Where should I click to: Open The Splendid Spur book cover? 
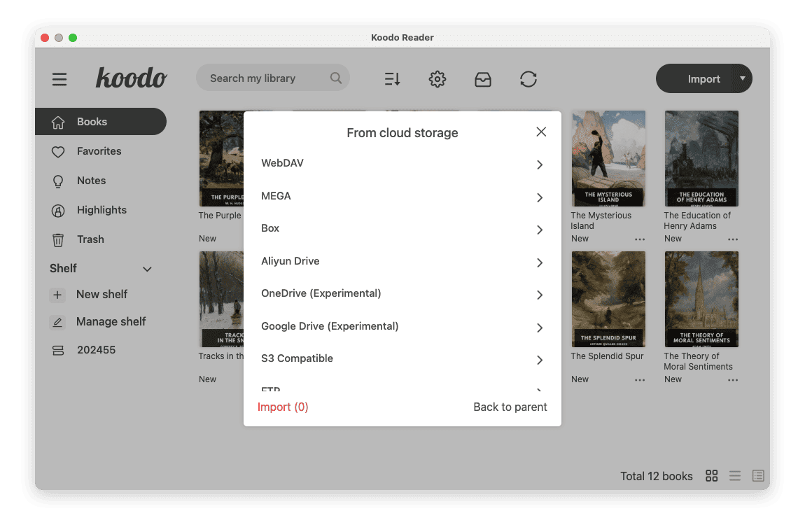(x=608, y=299)
